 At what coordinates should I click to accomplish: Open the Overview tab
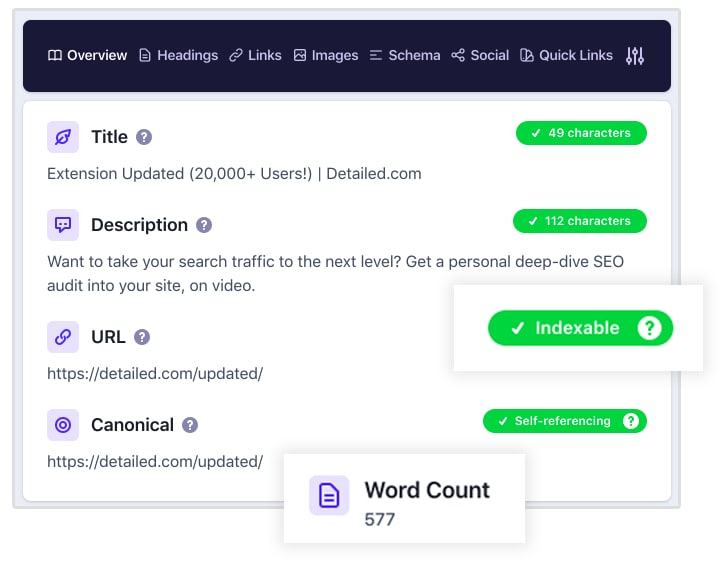87,55
